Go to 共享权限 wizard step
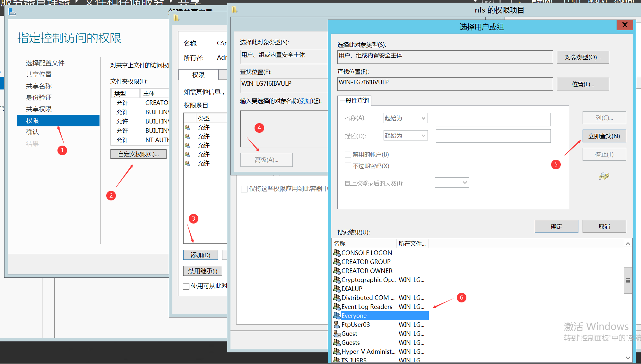The height and width of the screenshot is (364, 641). [39, 109]
